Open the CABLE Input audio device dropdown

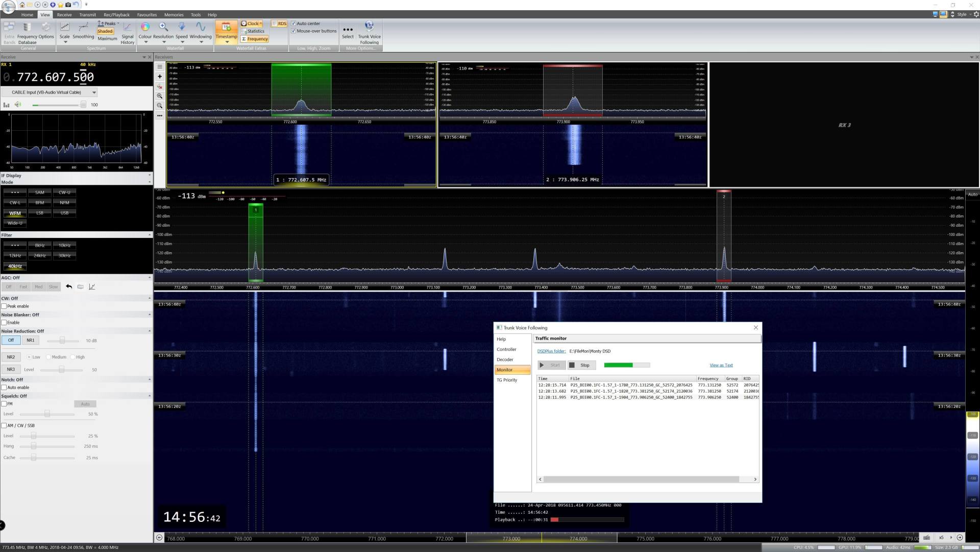[94, 92]
